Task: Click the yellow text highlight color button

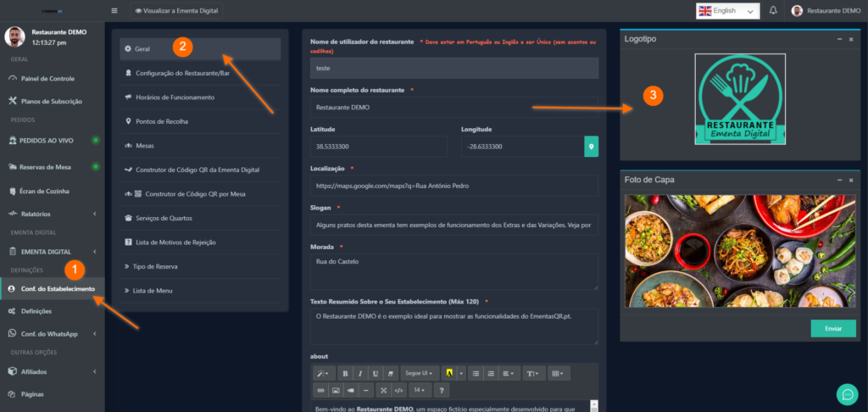Action: 448,373
